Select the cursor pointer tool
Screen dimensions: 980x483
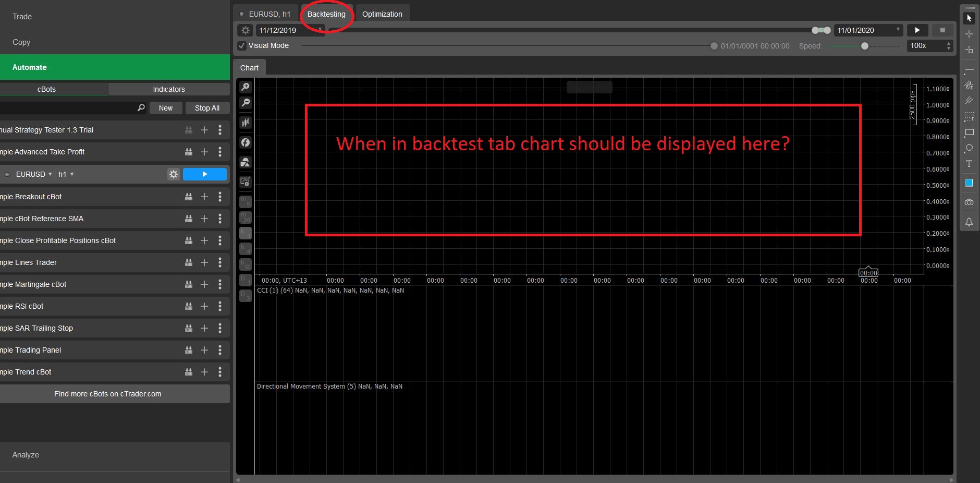(969, 18)
